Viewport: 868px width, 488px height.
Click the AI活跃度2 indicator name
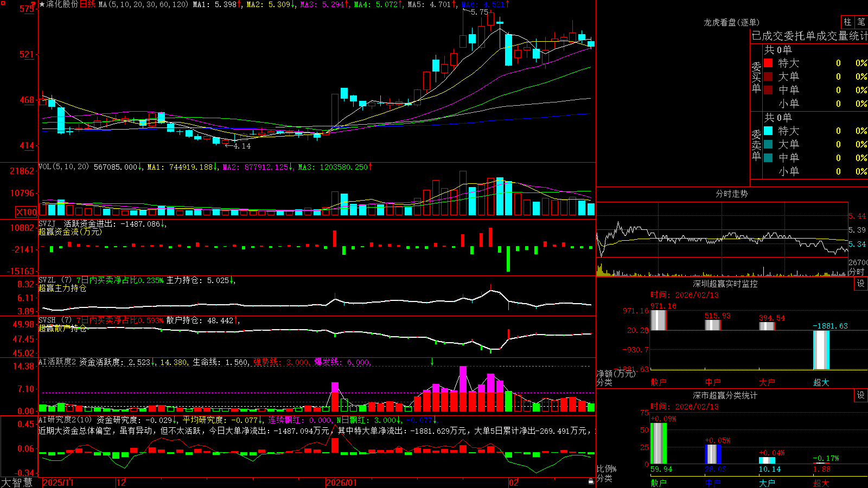(x=57, y=362)
